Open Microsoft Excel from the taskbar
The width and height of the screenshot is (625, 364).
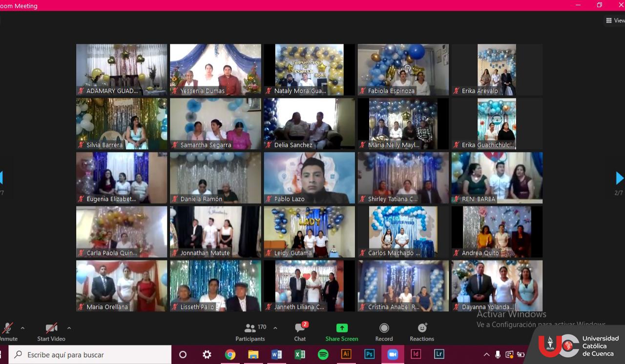pyautogui.click(x=300, y=355)
